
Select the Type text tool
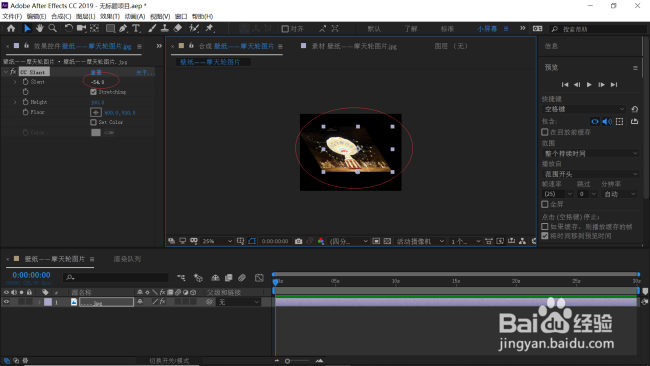[136, 28]
